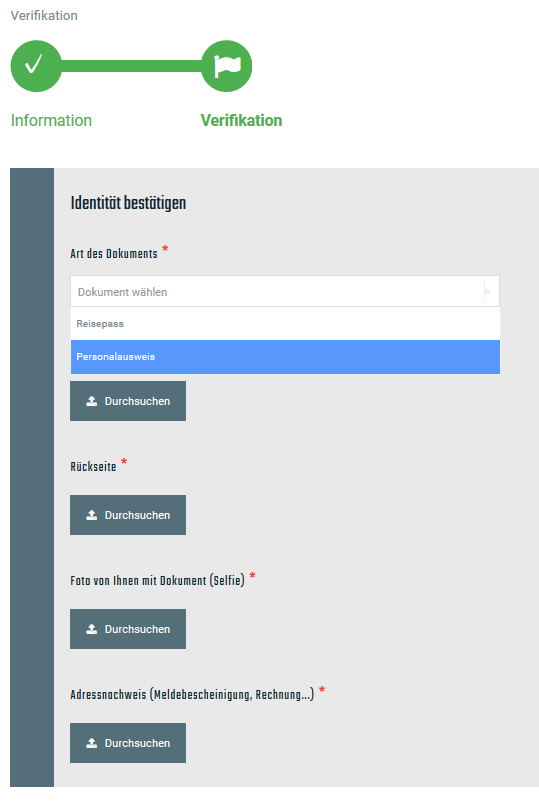
Task: Click upload icon in Rückseite browse button
Action: point(92,515)
